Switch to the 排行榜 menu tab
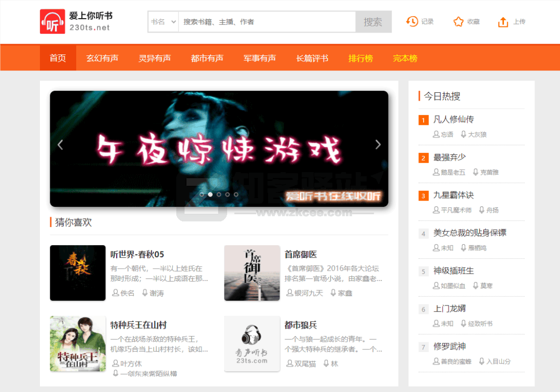The image size is (560, 392). [360, 58]
